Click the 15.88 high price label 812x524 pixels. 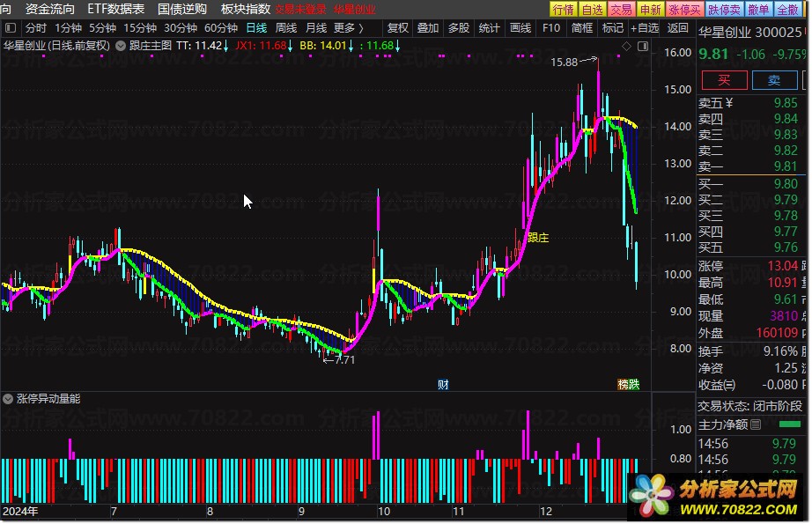point(564,63)
